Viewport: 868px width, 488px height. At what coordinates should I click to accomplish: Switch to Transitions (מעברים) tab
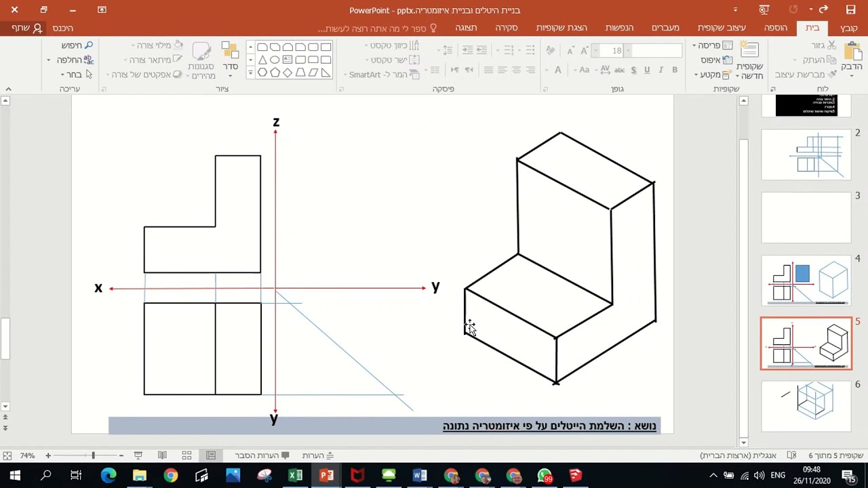[665, 28]
